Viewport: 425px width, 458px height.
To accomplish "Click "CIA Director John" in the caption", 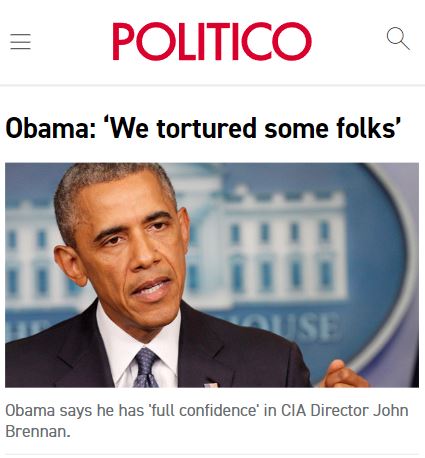I will pyautogui.click(x=345, y=410).
